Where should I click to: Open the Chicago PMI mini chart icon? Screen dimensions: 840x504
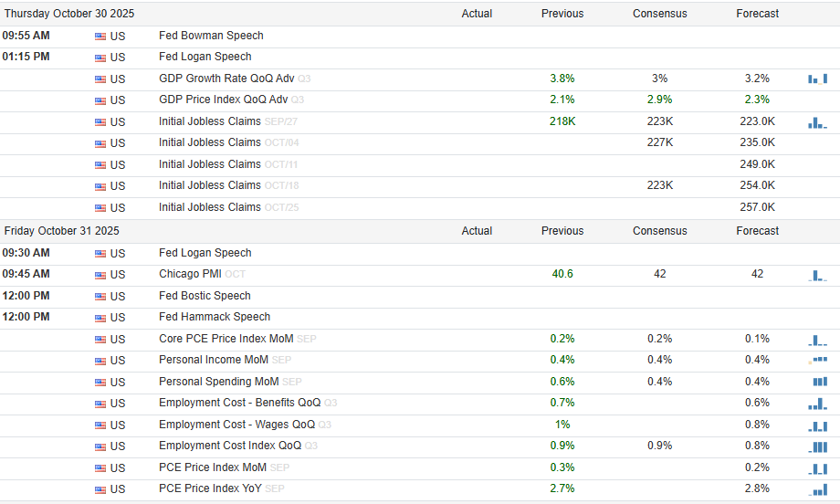tap(816, 274)
